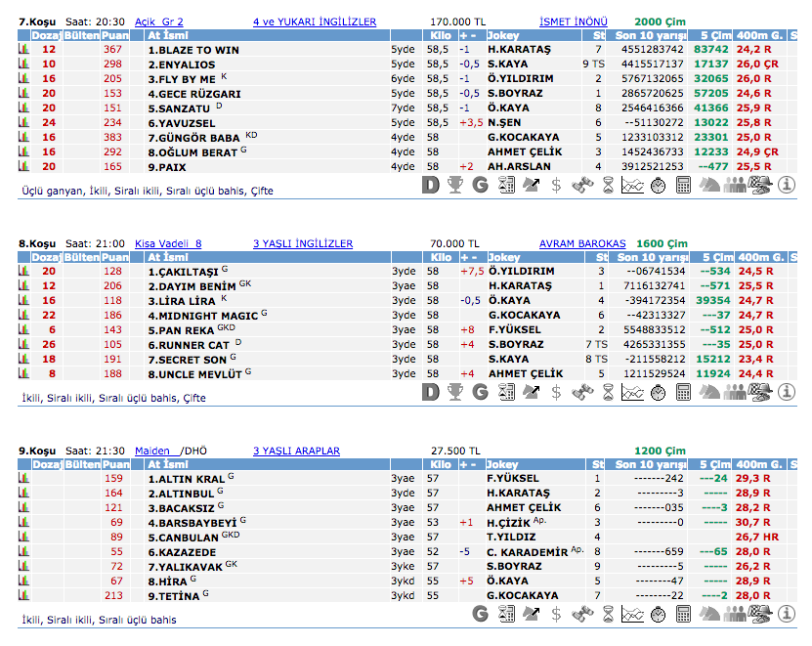Click the dollar sign icon under race 7

pyautogui.click(x=557, y=185)
